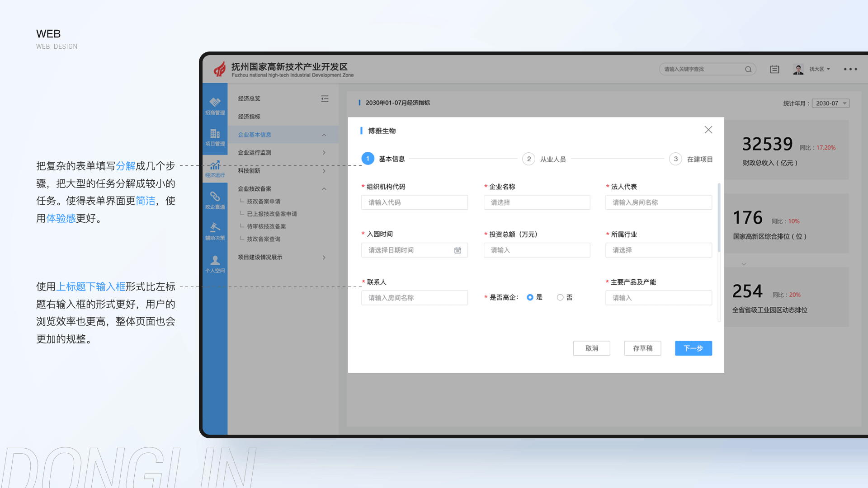The height and width of the screenshot is (488, 868).
Task: Close the 博雅生物 dialog
Action: (708, 130)
